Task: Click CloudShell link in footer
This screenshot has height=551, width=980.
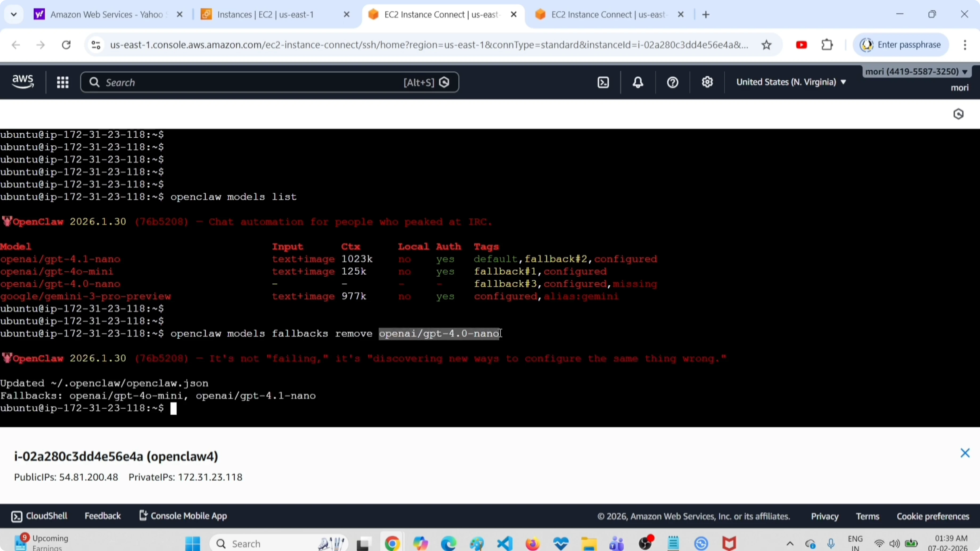Action: (x=40, y=516)
